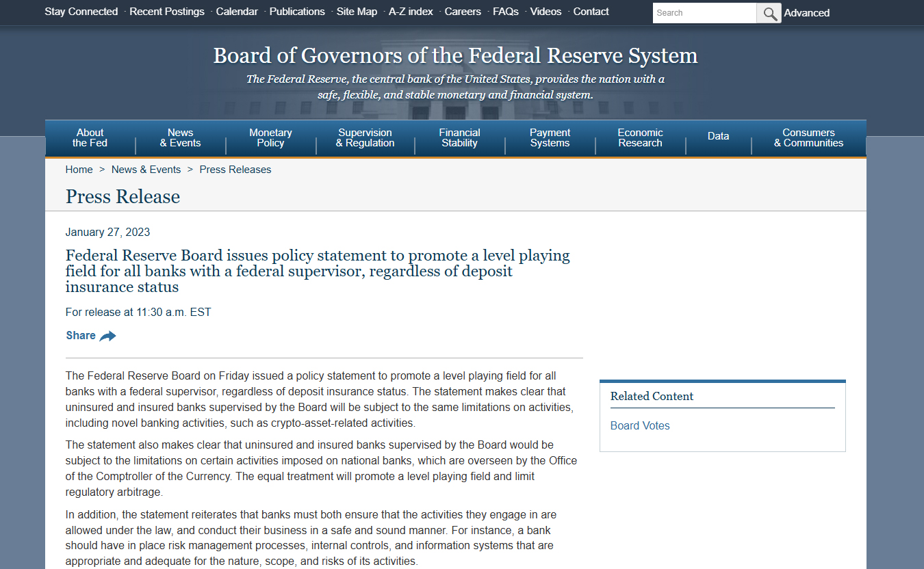Go to Home breadcrumb link
Image resolution: width=924 pixels, height=569 pixels.
tap(79, 170)
